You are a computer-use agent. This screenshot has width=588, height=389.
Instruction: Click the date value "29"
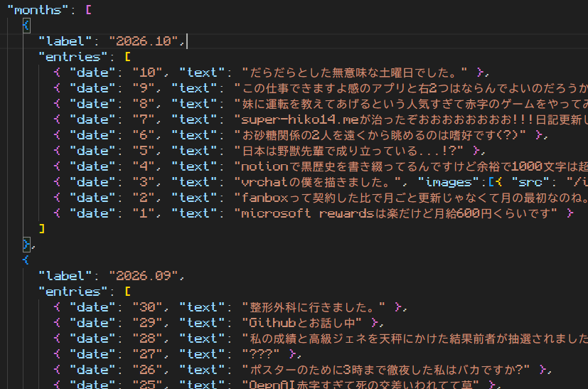tap(147, 323)
